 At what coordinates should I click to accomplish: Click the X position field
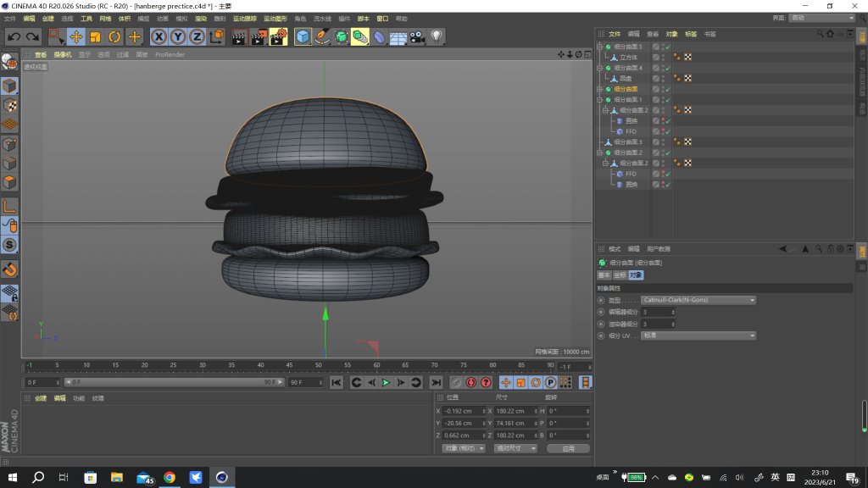point(464,411)
